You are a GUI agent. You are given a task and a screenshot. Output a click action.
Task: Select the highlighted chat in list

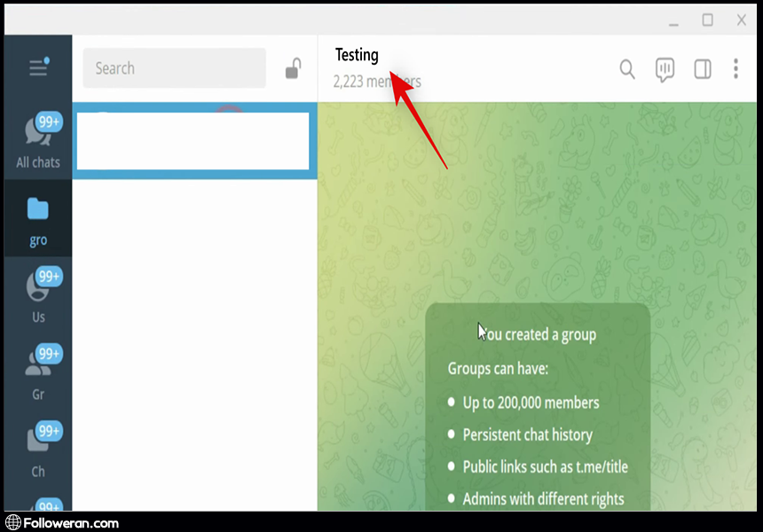(x=193, y=141)
